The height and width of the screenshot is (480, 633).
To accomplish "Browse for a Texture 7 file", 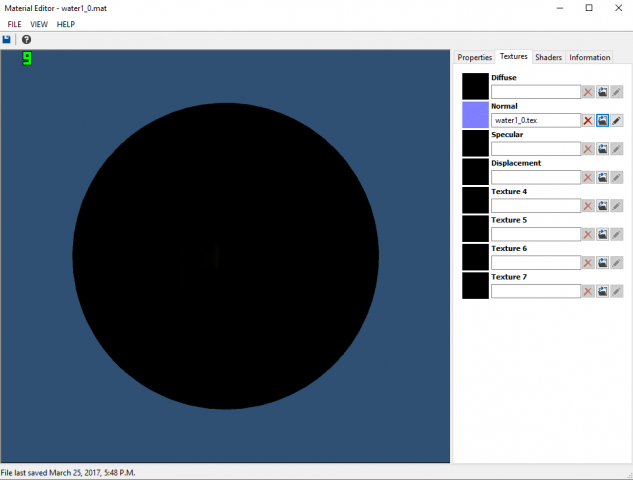I will point(603,291).
